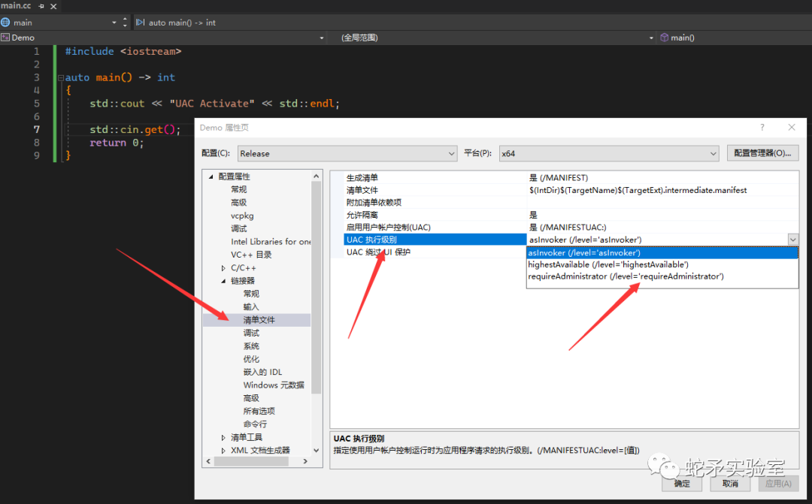Open 配置管理器 button
This screenshot has width=812, height=504.
(x=762, y=153)
